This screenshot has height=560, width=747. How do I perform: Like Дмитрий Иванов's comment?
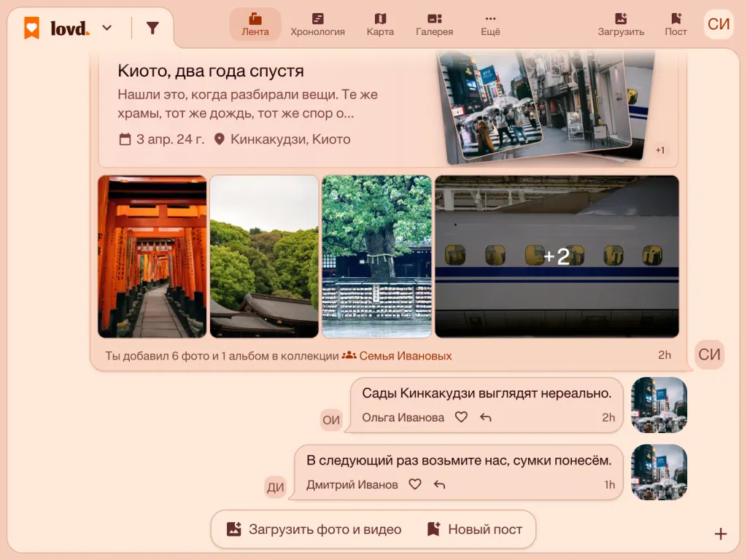[415, 484]
